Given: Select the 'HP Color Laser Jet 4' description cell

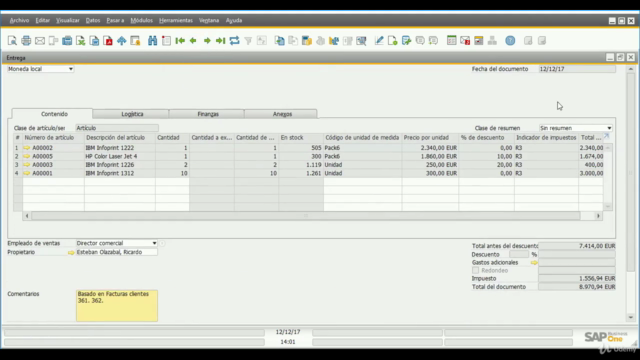Looking at the screenshot, I should 120,156.
